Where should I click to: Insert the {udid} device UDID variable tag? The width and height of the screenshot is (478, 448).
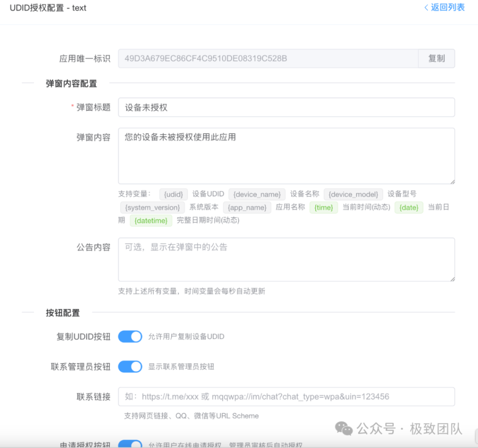[173, 194]
